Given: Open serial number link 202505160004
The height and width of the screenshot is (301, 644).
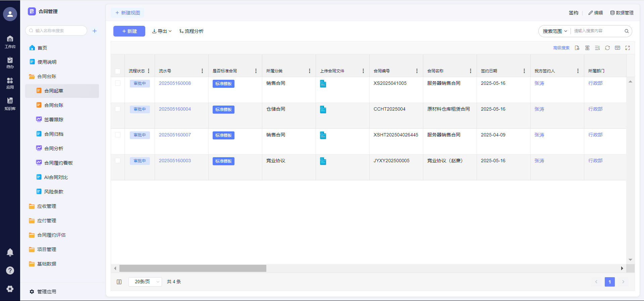Looking at the screenshot, I should [x=175, y=109].
